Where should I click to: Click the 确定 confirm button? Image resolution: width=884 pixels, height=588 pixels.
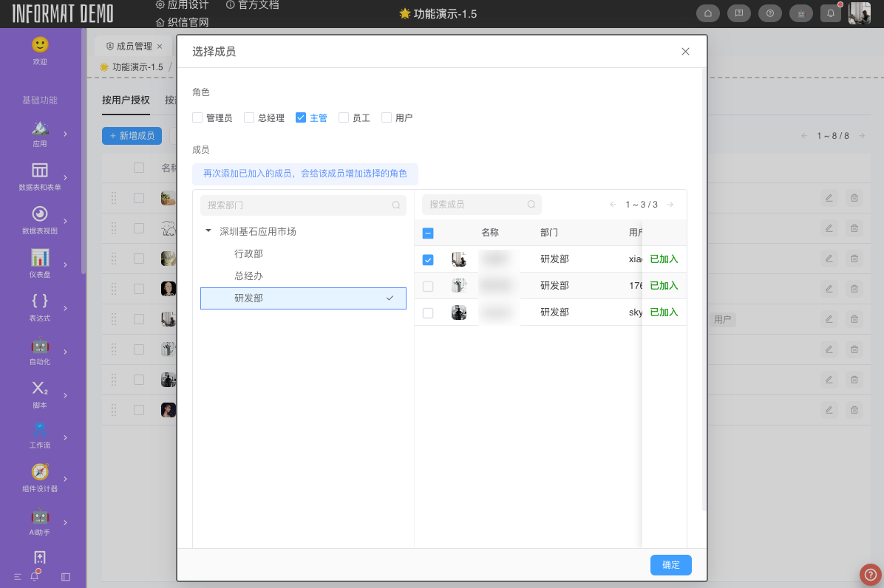pyautogui.click(x=670, y=564)
